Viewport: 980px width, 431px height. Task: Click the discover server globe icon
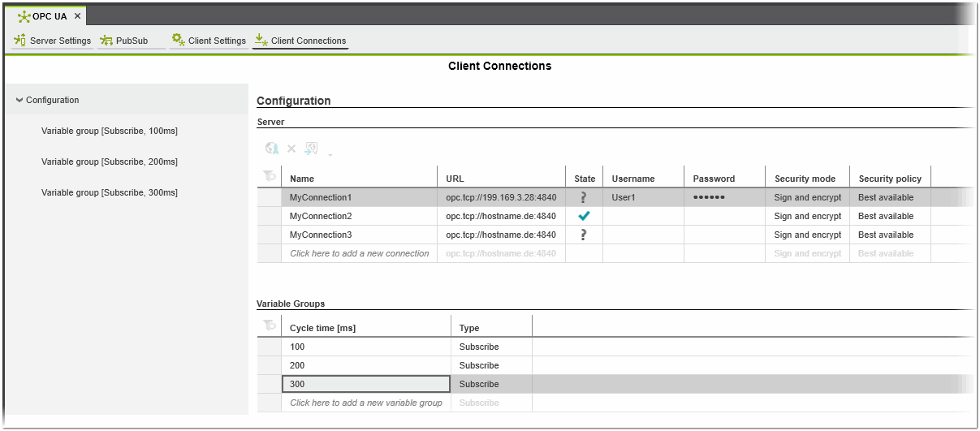(272, 149)
